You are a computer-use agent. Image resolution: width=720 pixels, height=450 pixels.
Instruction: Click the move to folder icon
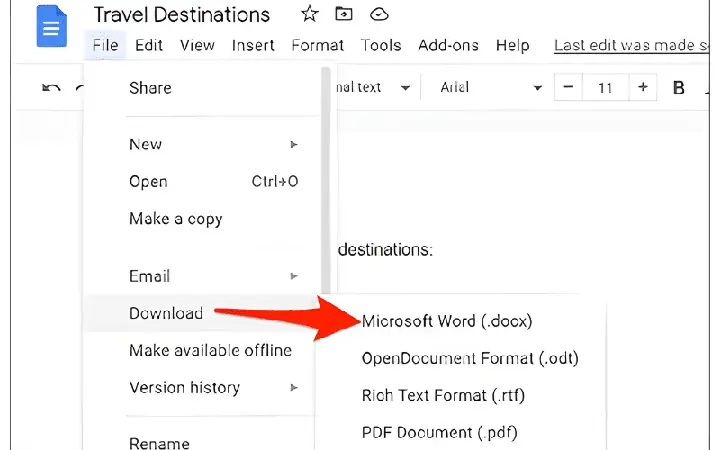pyautogui.click(x=343, y=14)
